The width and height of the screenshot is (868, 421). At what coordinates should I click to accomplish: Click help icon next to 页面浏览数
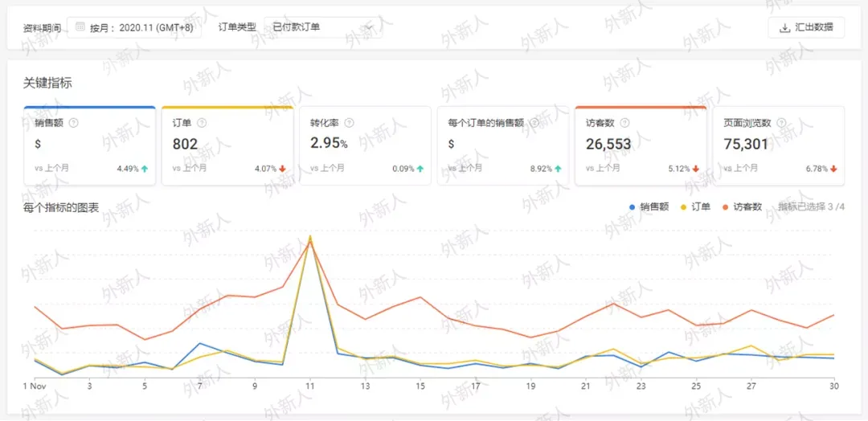click(x=782, y=123)
